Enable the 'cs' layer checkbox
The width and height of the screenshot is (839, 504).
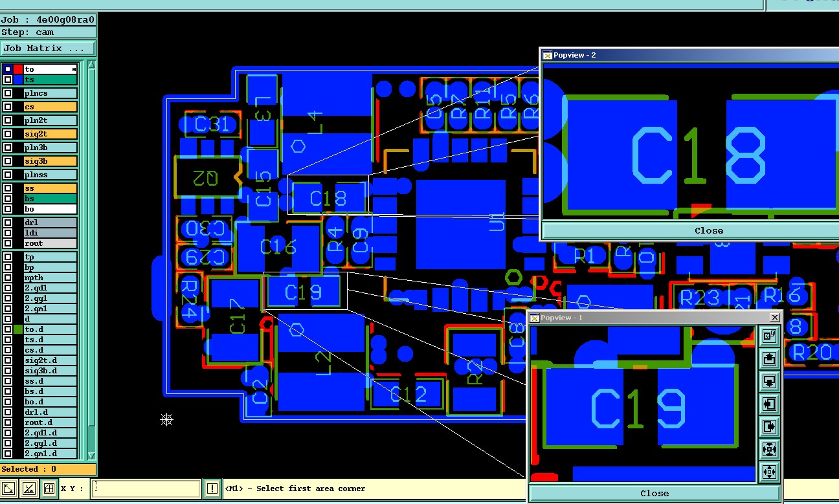pos(8,107)
